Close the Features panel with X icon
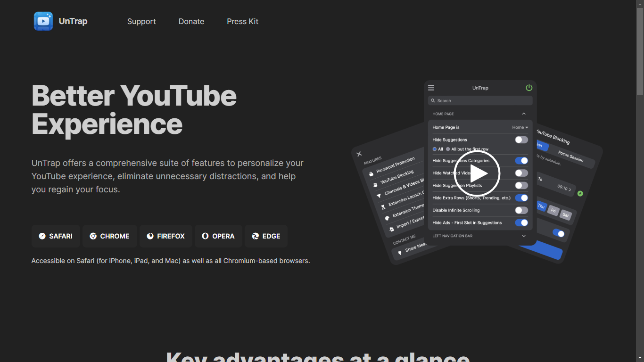The image size is (644, 362). [x=359, y=154]
